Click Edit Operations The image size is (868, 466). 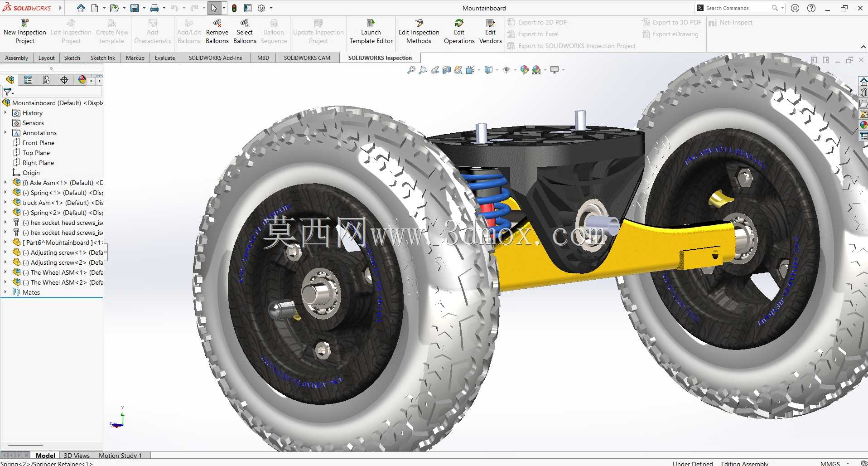(459, 32)
